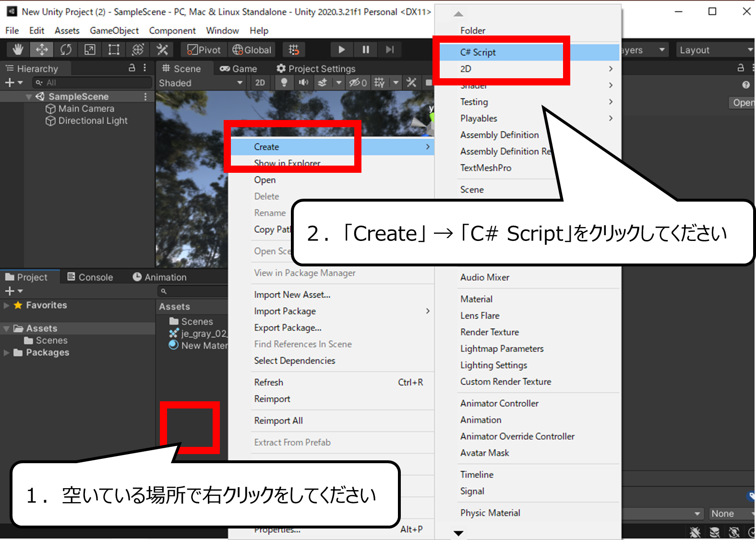
Task: Open the Shaded draw mode dropdown
Action: click(200, 83)
